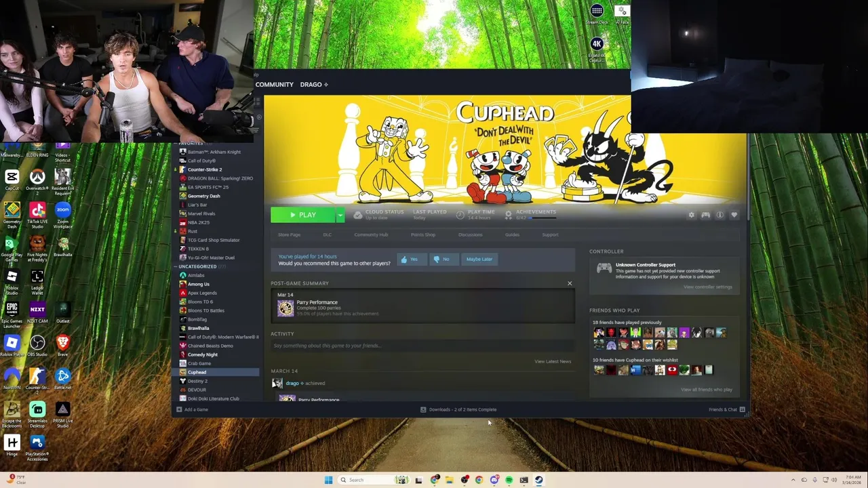This screenshot has width=868, height=488.
Task: Select Among Us in the library list
Action: (x=198, y=284)
